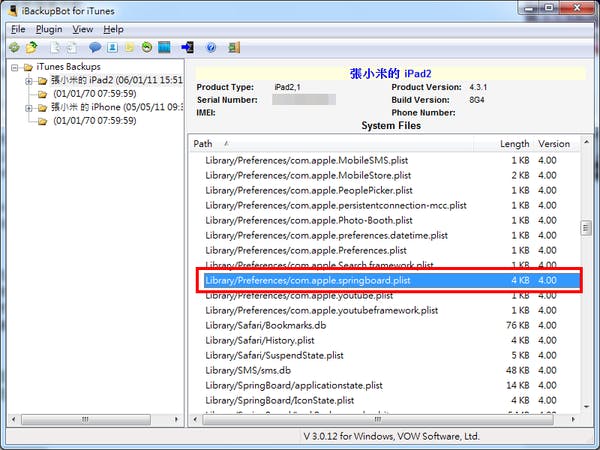The height and width of the screenshot is (450, 600).
Task: Click the green circular history arrow icon
Action: (x=147, y=47)
